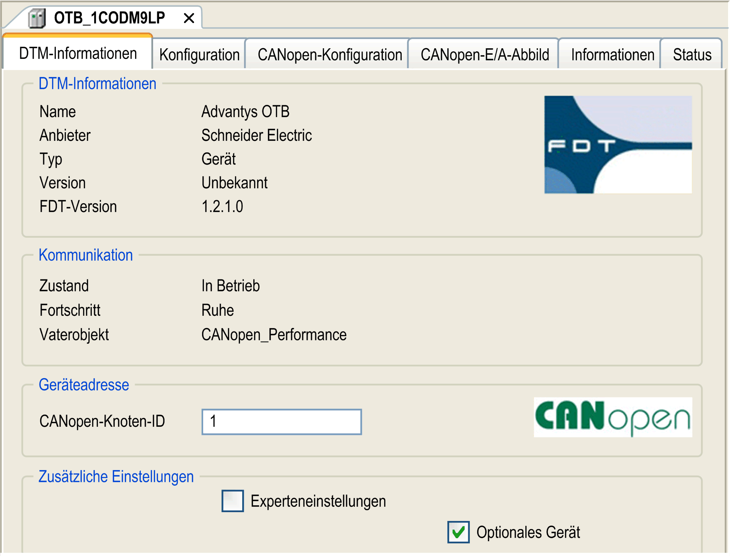The image size is (730, 560).
Task: Click the OTB_1CODM9LP device icon
Action: [x=37, y=18]
